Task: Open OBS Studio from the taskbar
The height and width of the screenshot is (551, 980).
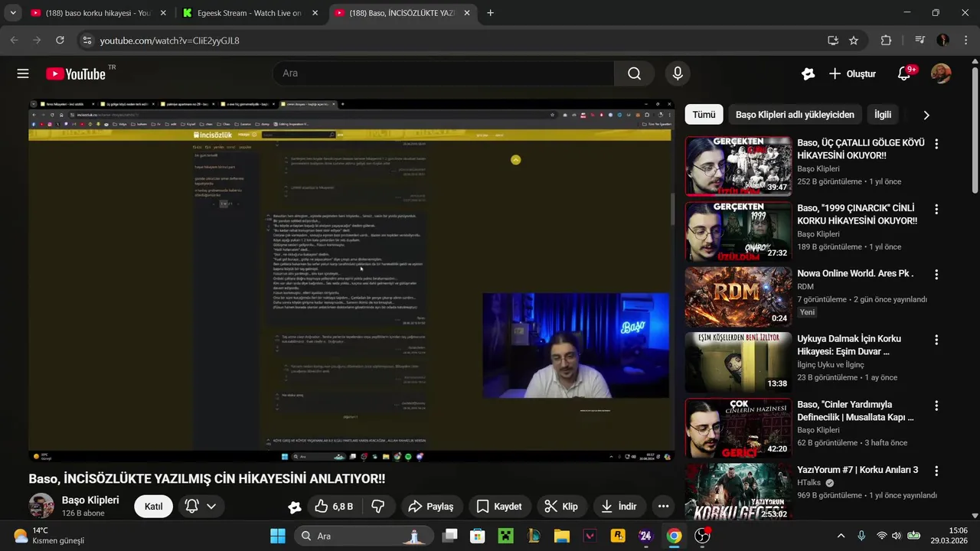Action: tap(702, 536)
